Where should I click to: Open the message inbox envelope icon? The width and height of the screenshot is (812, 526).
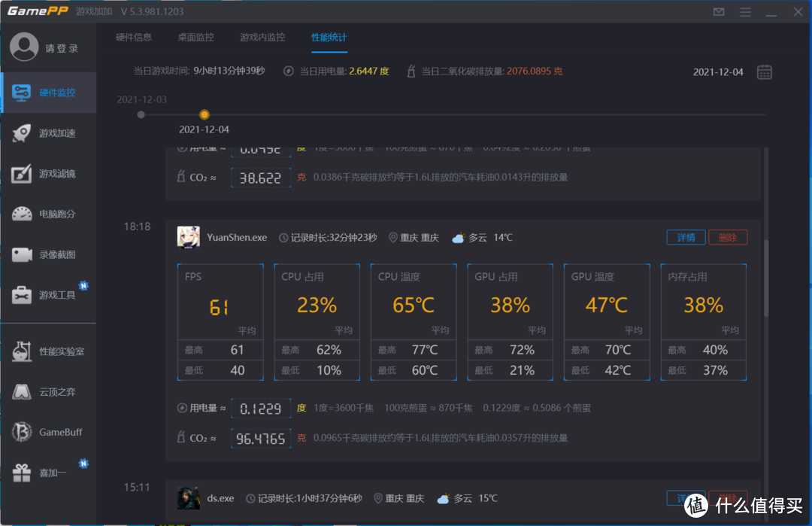(718, 11)
